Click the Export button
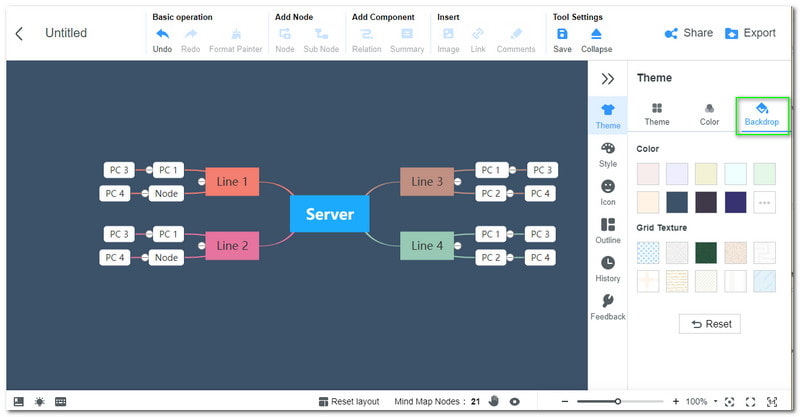This screenshot has height=417, width=800. click(750, 33)
